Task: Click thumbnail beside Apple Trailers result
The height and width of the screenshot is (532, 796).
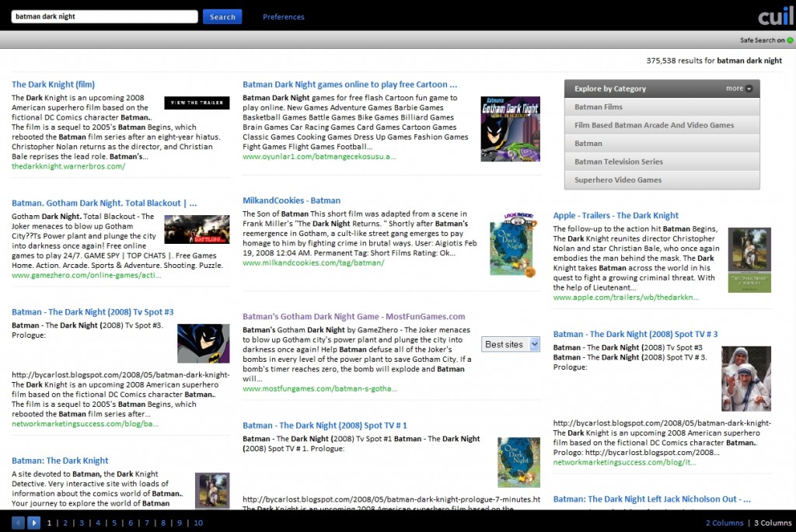Action: [749, 260]
